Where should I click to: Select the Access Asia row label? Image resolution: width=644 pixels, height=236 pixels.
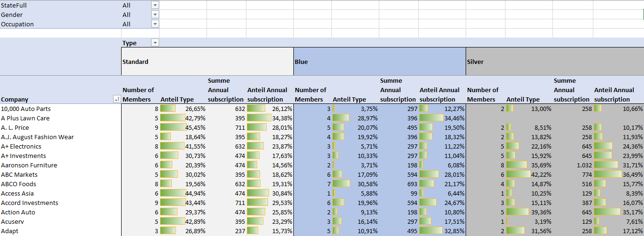(61, 193)
